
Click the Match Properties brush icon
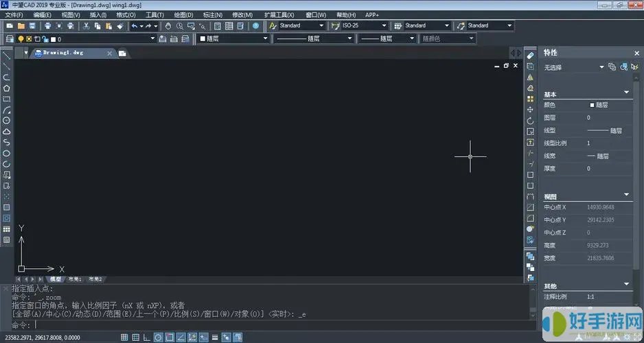coord(119,25)
